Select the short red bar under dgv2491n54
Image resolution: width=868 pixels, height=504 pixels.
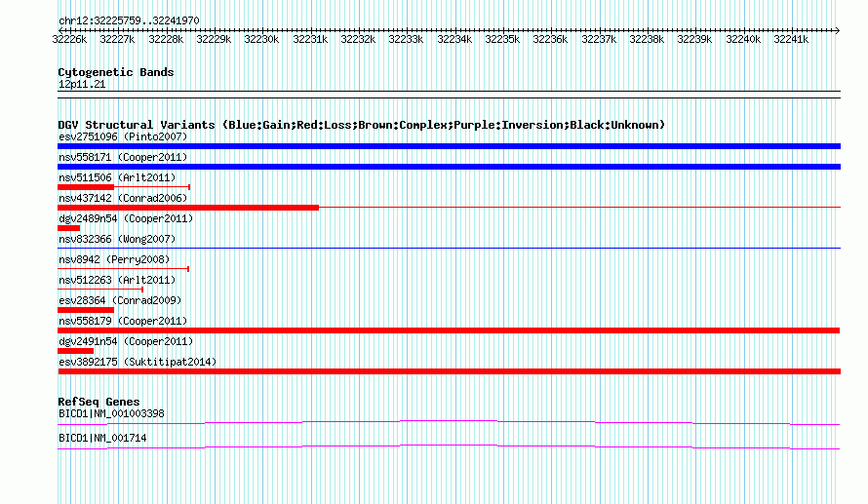[x=75, y=351]
